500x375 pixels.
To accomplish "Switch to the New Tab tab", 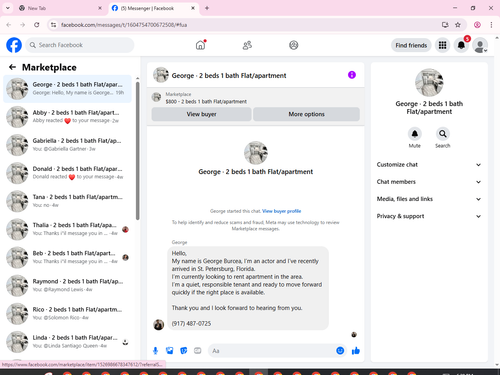I will pos(60,8).
